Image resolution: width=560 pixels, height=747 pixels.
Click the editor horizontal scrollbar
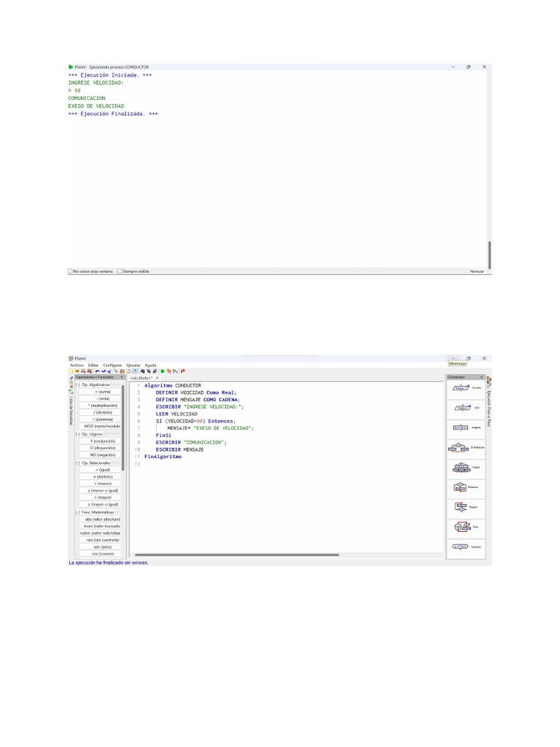(237, 554)
